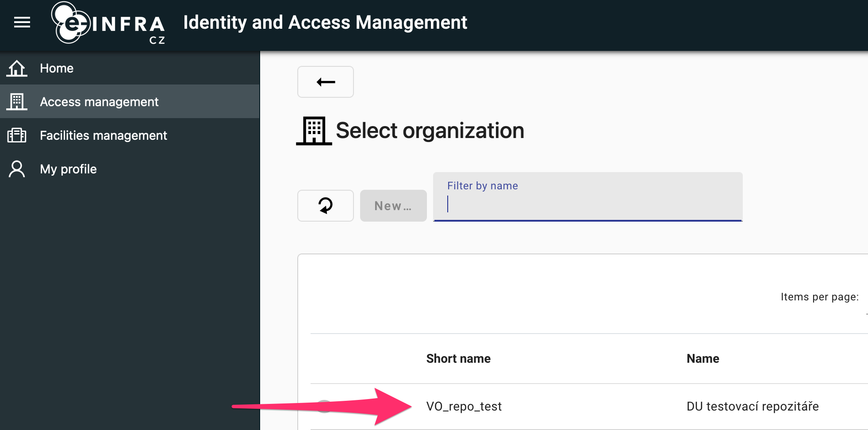868x430 pixels.
Task: Click the Home house icon
Action: [x=17, y=69]
